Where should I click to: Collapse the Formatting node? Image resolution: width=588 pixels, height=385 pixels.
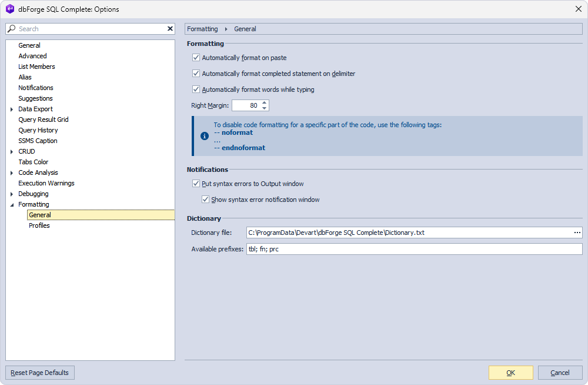(12, 205)
